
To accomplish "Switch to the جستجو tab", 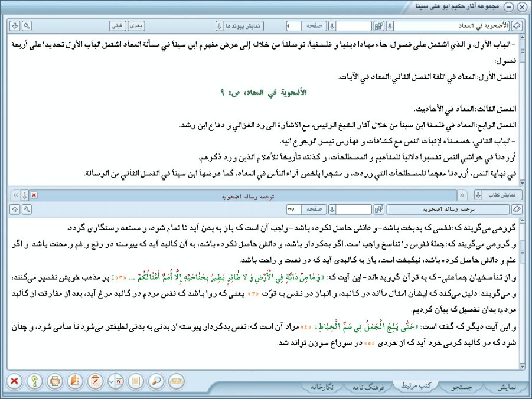I will [x=461, y=387].
